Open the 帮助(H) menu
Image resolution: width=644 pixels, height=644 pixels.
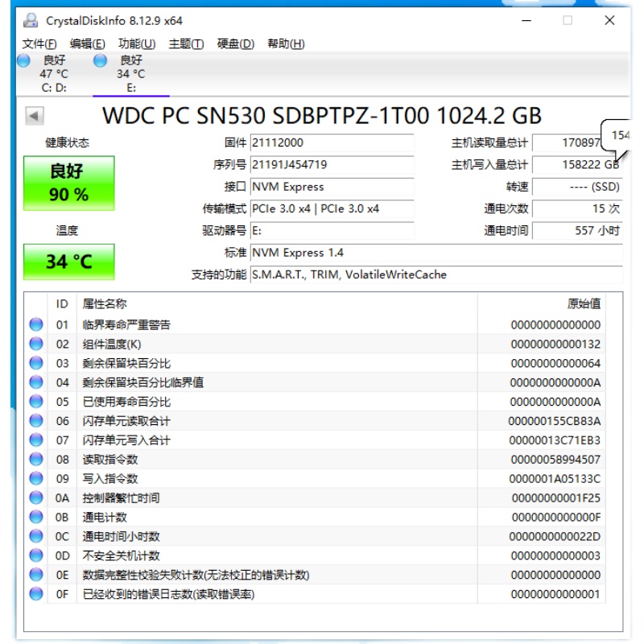(x=286, y=43)
